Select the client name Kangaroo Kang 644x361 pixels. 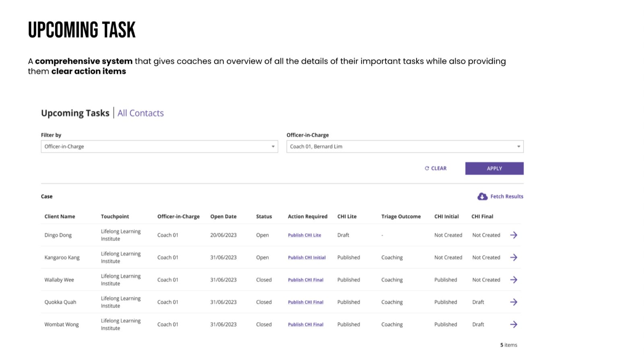point(62,257)
